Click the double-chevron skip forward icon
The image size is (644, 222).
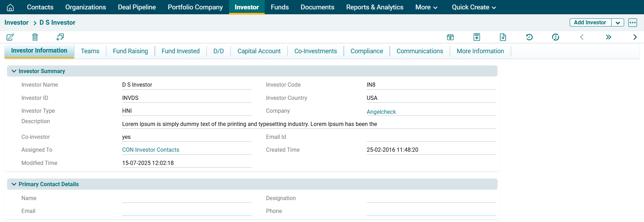608,37
